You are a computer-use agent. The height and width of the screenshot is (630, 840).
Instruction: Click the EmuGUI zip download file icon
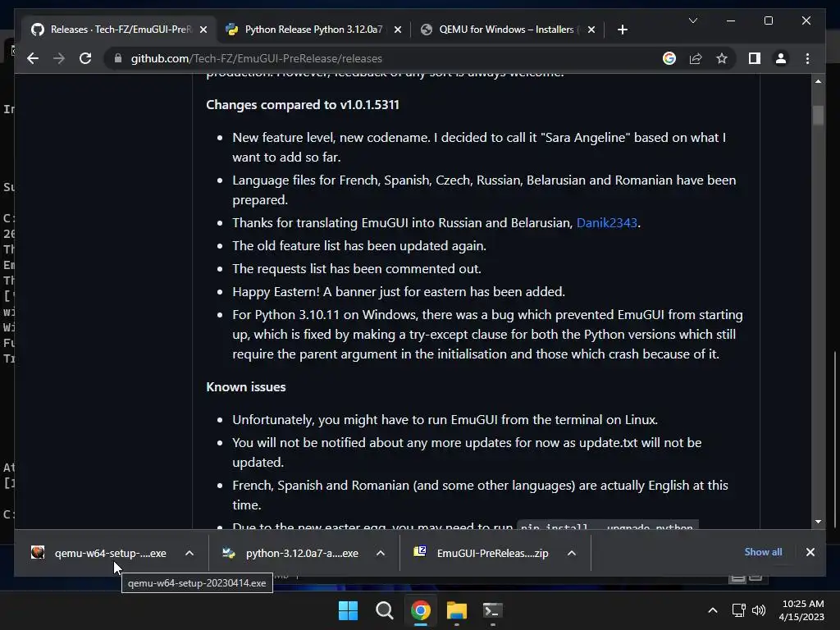(420, 552)
